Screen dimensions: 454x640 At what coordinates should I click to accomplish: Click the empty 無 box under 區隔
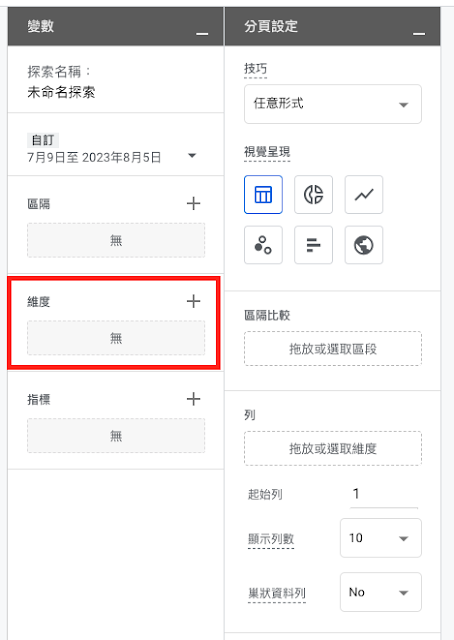pyautogui.click(x=116, y=240)
